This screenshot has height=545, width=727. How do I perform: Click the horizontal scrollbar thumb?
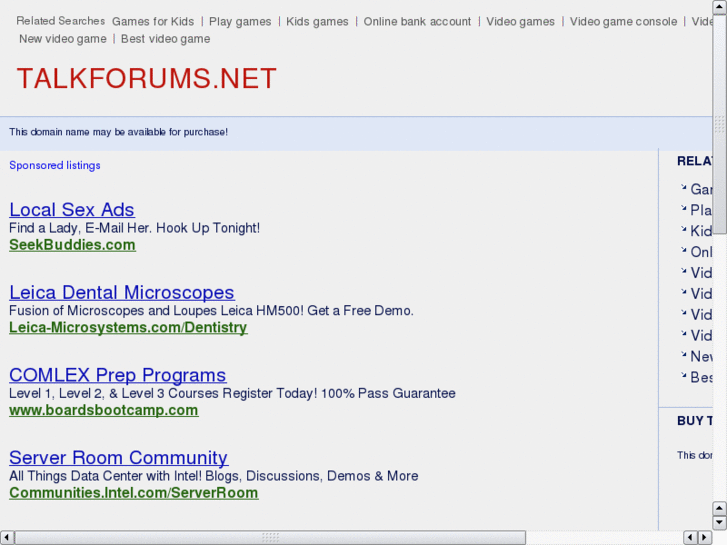pyautogui.click(x=270, y=538)
